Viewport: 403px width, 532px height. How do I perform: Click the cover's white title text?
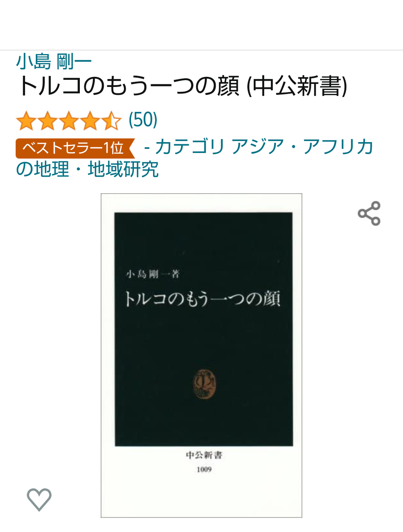click(203, 299)
